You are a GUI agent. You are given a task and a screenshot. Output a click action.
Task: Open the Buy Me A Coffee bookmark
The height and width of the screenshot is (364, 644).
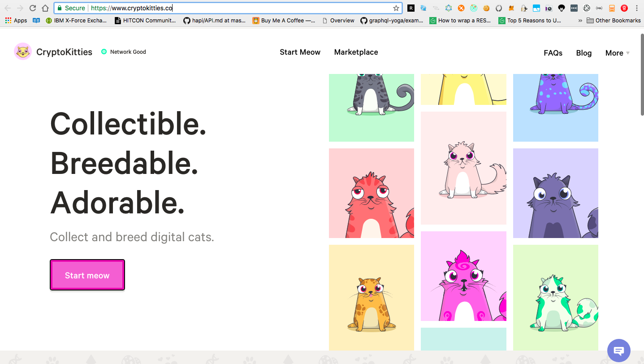[x=284, y=20]
